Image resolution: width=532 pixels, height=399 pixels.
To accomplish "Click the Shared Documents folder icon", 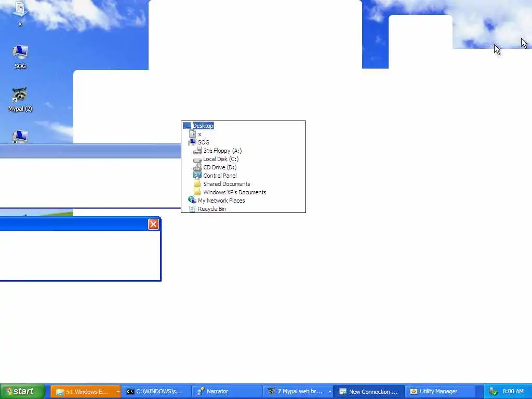I will (x=197, y=183).
